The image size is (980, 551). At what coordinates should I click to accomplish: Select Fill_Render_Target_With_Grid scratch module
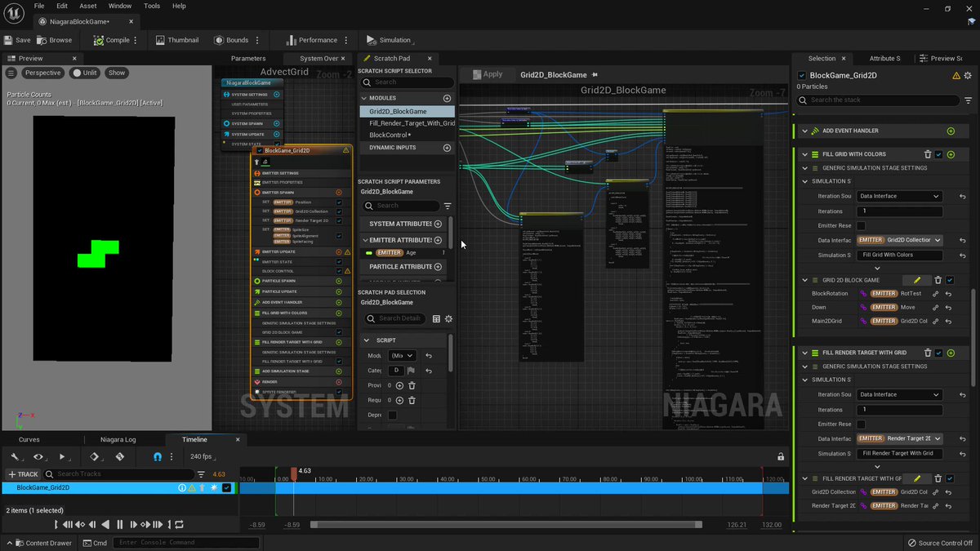[412, 123]
